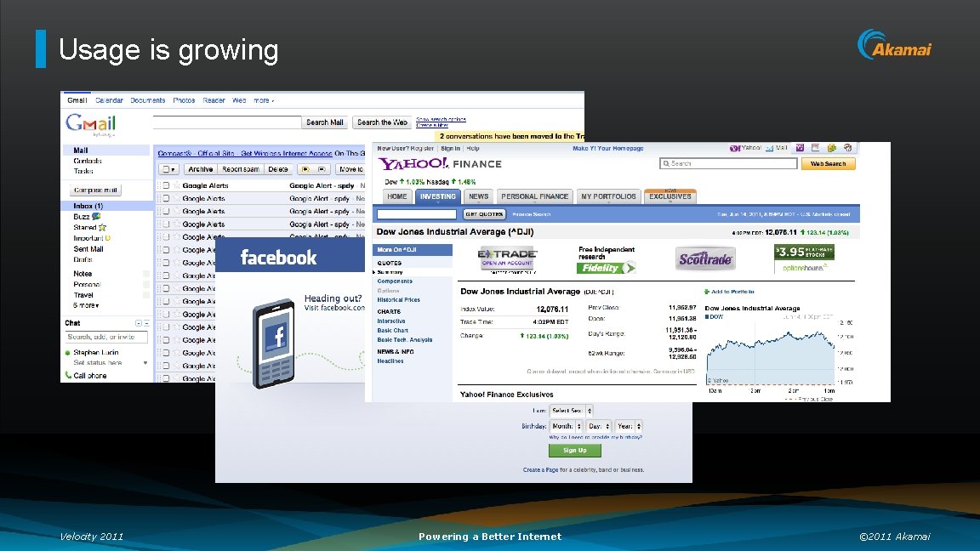Click the Gmail search input field
This screenshot has width=980, height=551.
[227, 122]
